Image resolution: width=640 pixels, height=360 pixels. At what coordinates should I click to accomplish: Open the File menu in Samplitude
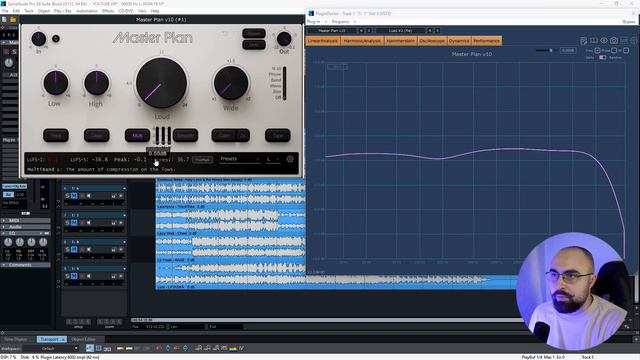[5, 11]
